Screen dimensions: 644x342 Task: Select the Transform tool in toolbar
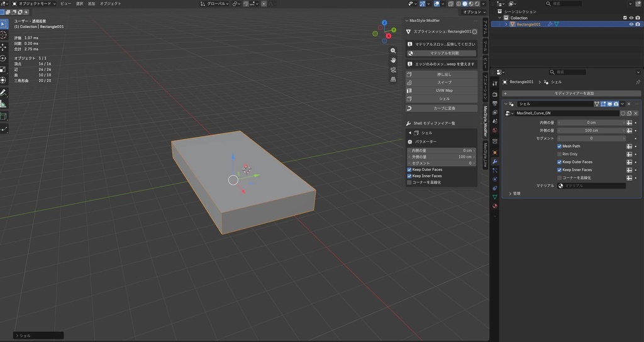3,80
